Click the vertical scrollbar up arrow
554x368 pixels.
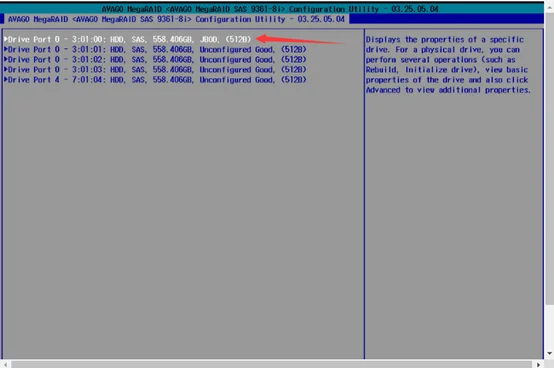coord(549,6)
